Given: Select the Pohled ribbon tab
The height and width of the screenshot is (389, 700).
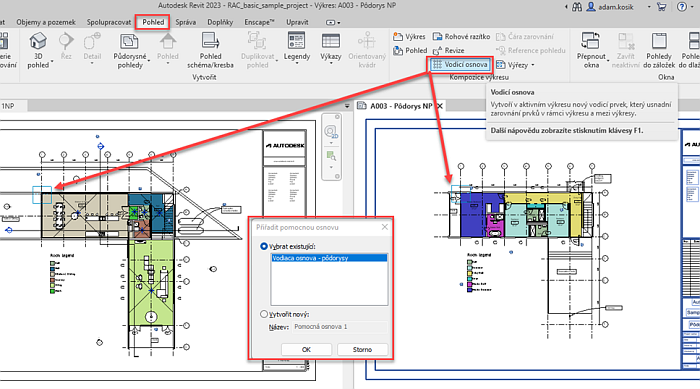Looking at the screenshot, I should click(x=153, y=22).
